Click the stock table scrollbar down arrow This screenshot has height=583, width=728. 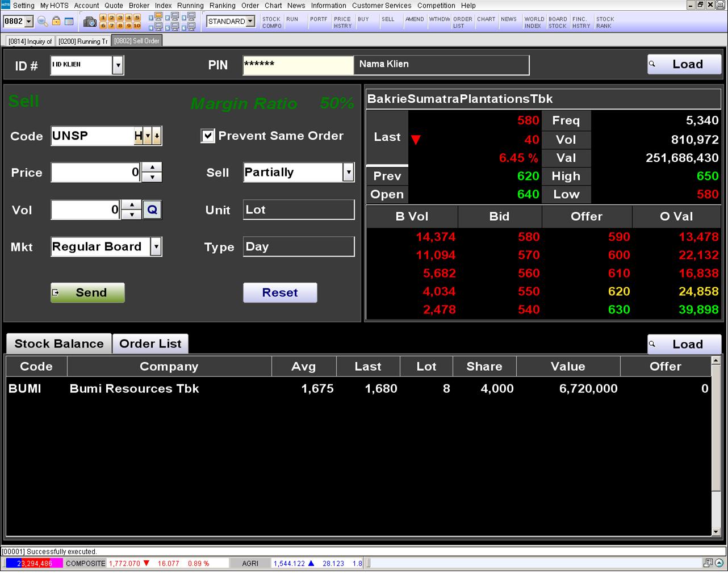[x=716, y=531]
